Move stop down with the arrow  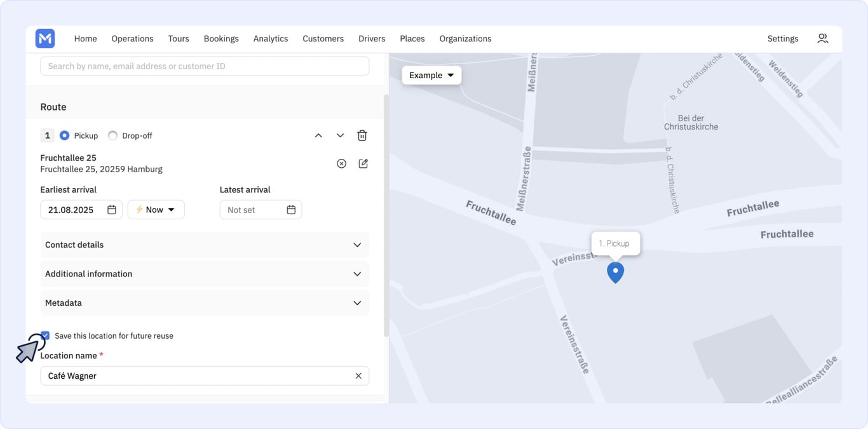(340, 135)
